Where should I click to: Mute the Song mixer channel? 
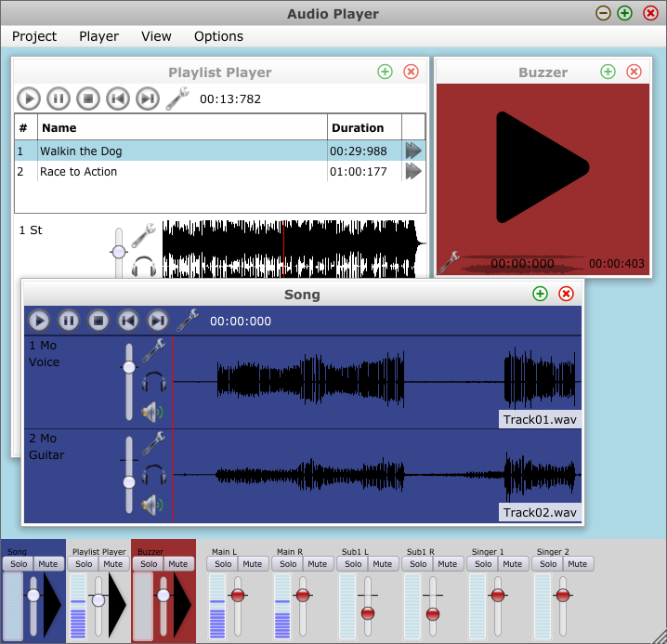tap(48, 564)
